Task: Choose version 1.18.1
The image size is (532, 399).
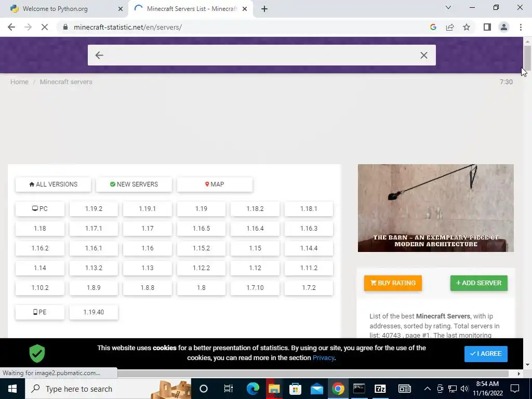Action: [309, 209]
